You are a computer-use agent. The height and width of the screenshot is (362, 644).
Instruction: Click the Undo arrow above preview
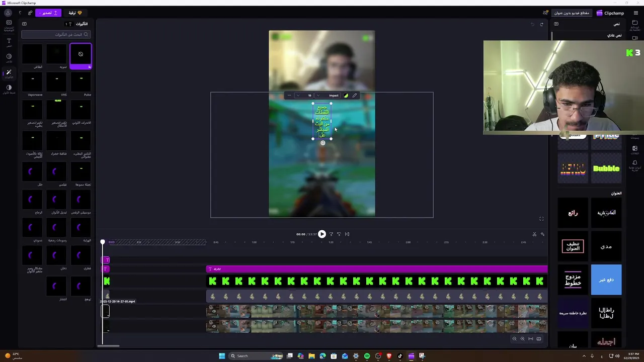pyautogui.click(x=533, y=24)
